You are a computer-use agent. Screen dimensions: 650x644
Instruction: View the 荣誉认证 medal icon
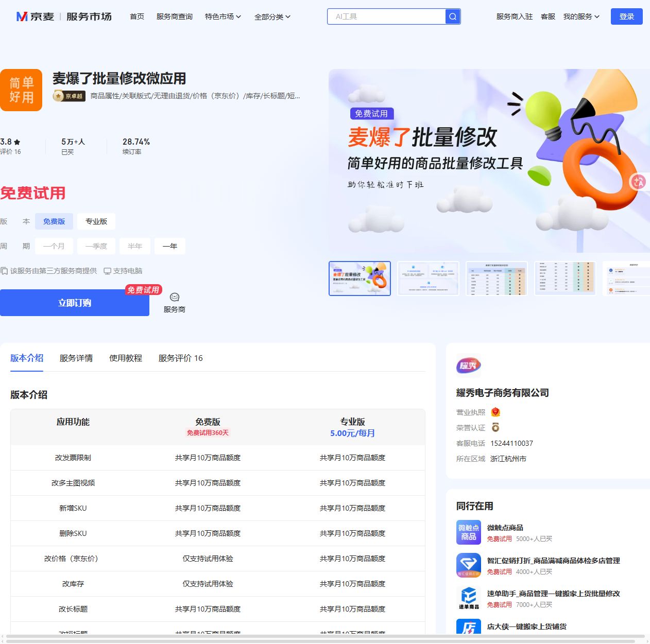coord(495,427)
